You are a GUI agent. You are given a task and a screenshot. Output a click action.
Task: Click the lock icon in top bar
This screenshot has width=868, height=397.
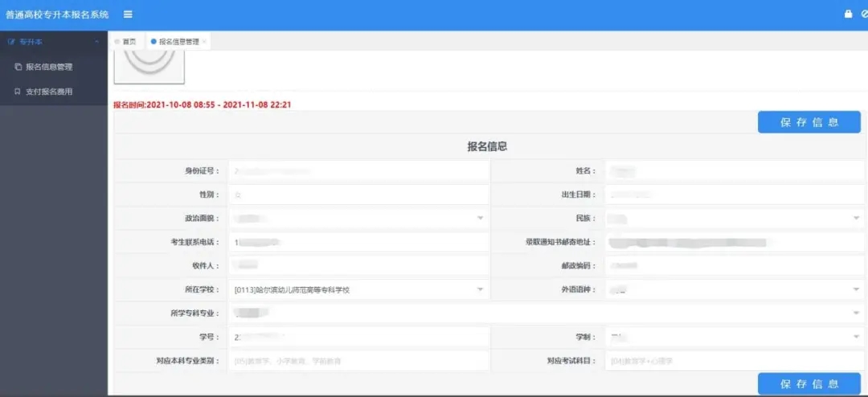[848, 14]
